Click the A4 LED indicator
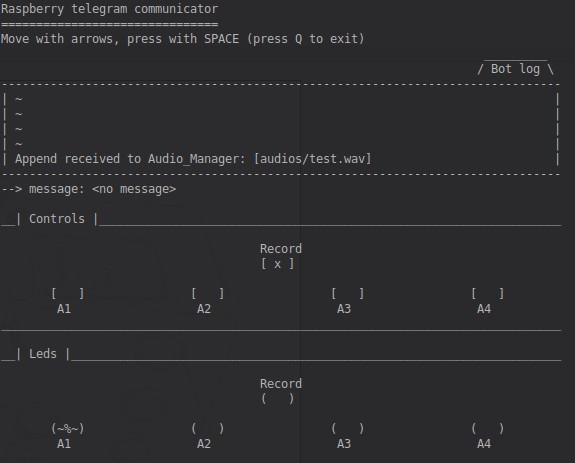The width and height of the screenshot is (575, 463). coord(488,429)
